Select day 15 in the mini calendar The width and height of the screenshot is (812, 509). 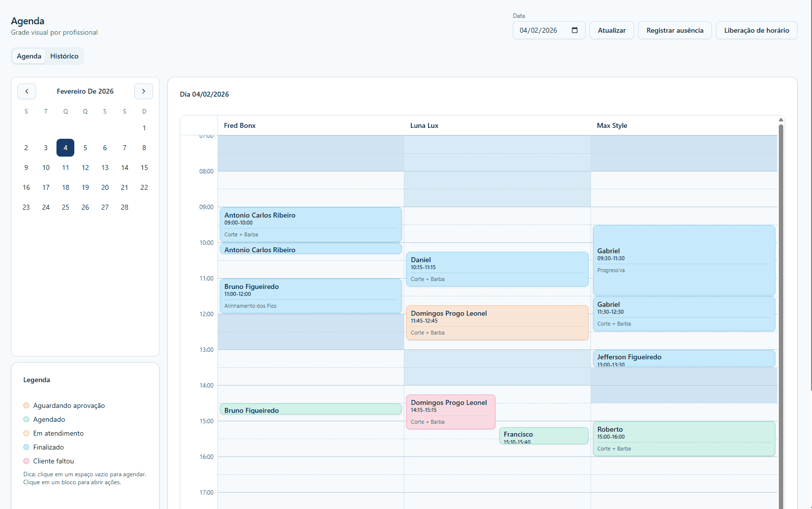(x=144, y=168)
